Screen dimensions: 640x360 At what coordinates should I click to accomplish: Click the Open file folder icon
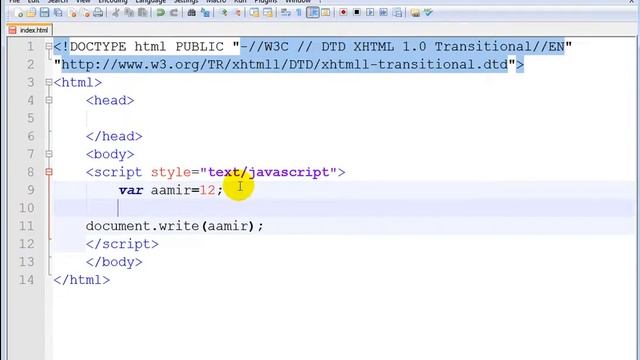pyautogui.click(x=31, y=13)
